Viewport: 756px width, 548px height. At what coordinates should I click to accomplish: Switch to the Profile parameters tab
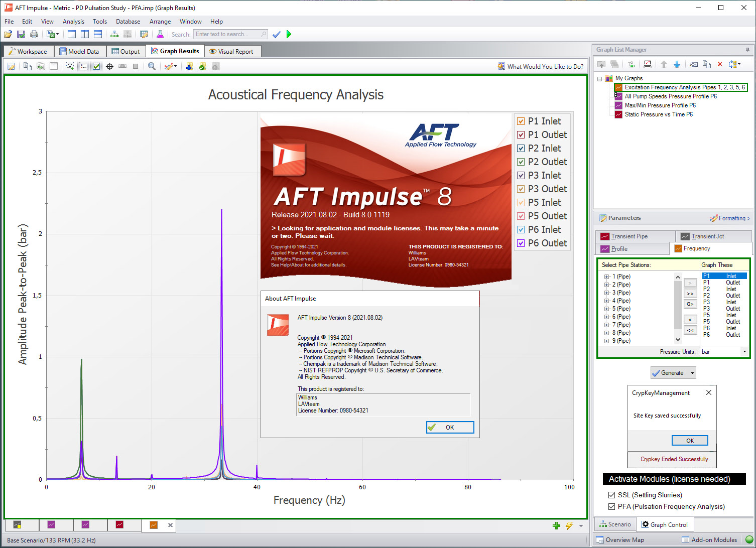pos(633,249)
